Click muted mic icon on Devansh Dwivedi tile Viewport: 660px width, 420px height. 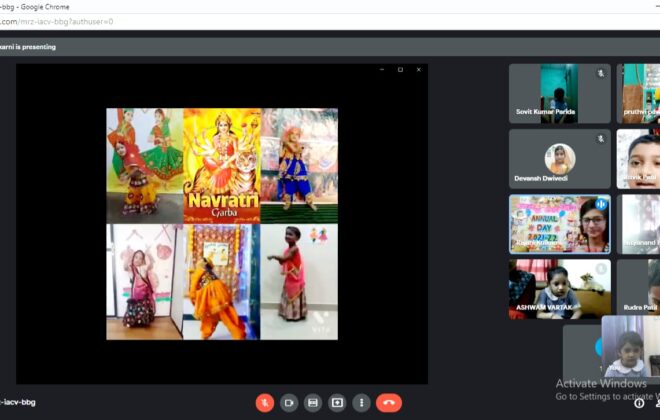point(601,139)
